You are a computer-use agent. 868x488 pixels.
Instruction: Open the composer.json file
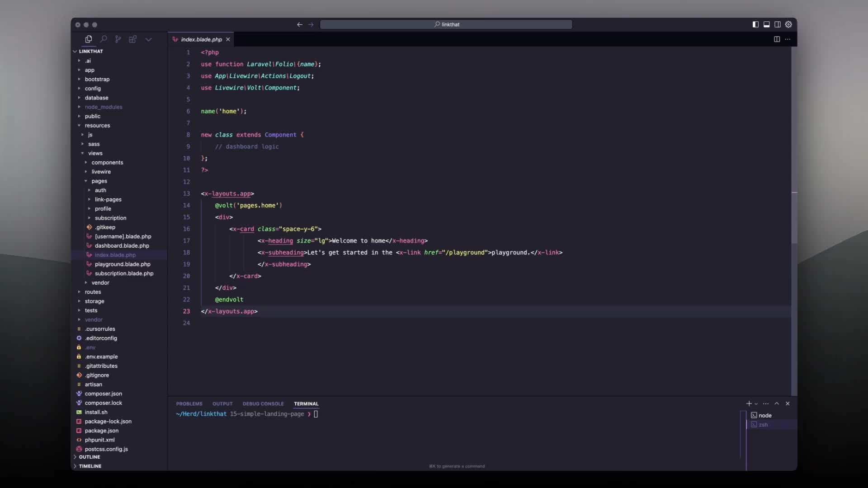pyautogui.click(x=104, y=394)
